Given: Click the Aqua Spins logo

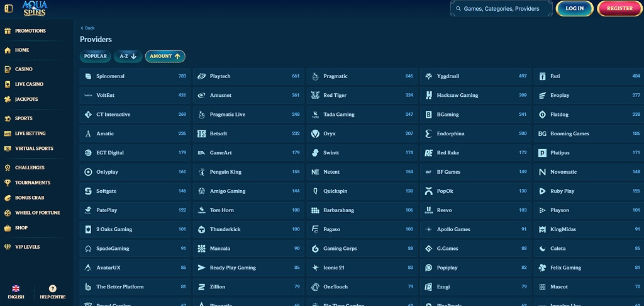Looking at the screenshot, I should click(35, 8).
